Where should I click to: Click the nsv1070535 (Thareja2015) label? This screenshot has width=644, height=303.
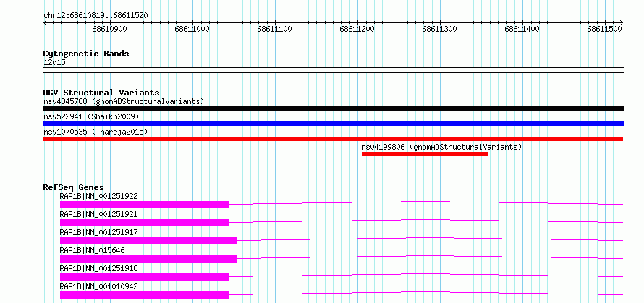[x=96, y=132]
